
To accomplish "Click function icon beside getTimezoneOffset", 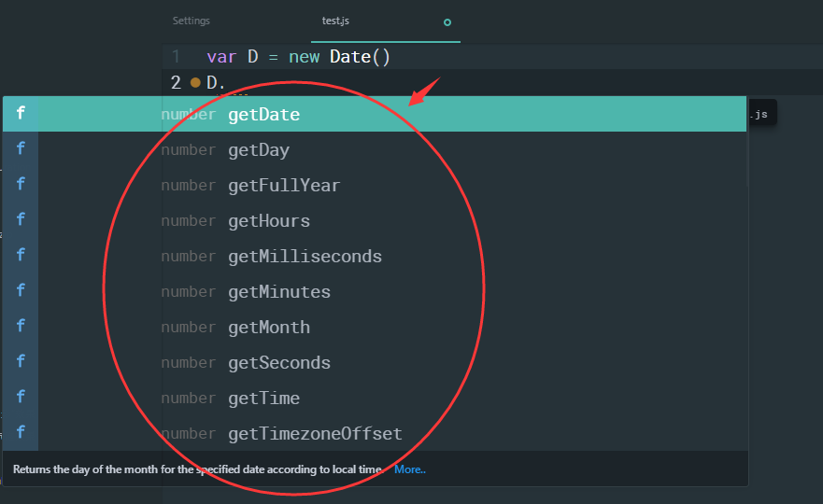I will (x=21, y=433).
